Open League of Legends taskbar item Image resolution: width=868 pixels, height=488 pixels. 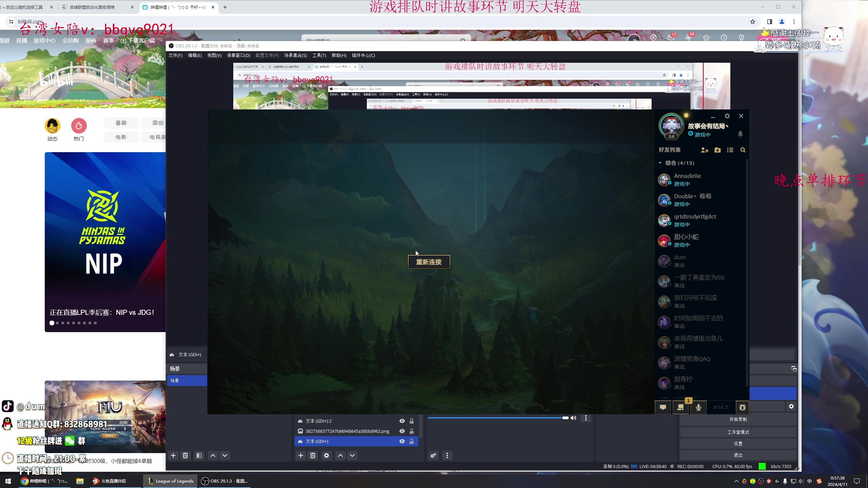pos(170,481)
